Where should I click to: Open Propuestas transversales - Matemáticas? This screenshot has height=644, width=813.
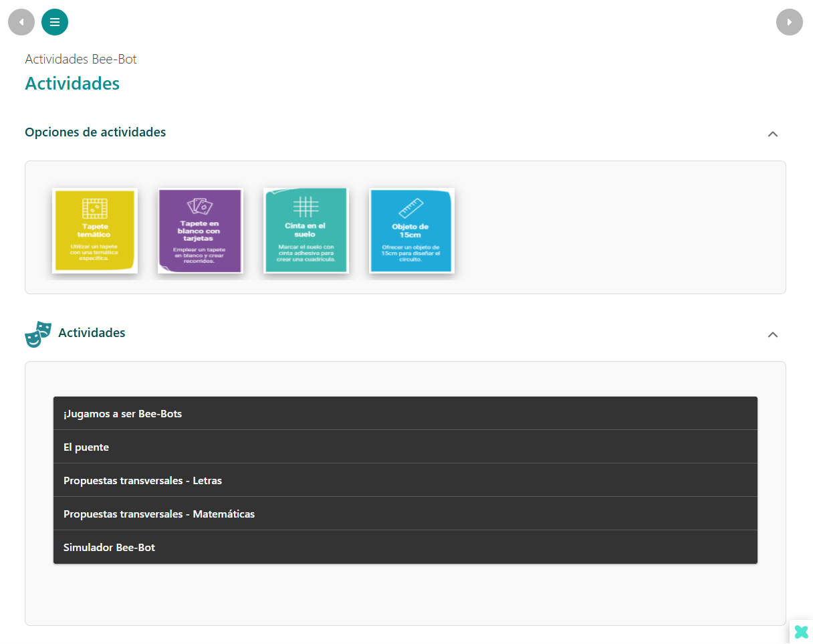pyautogui.click(x=405, y=514)
